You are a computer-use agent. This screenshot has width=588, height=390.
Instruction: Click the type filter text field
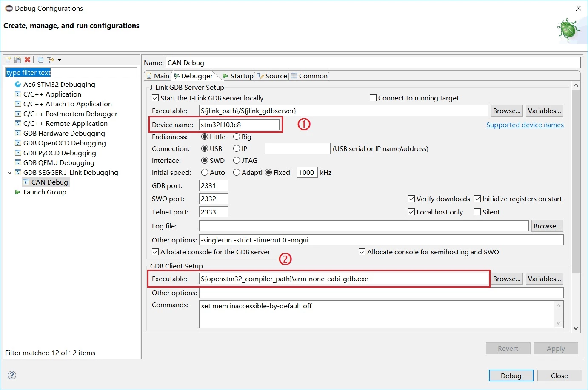coord(71,72)
